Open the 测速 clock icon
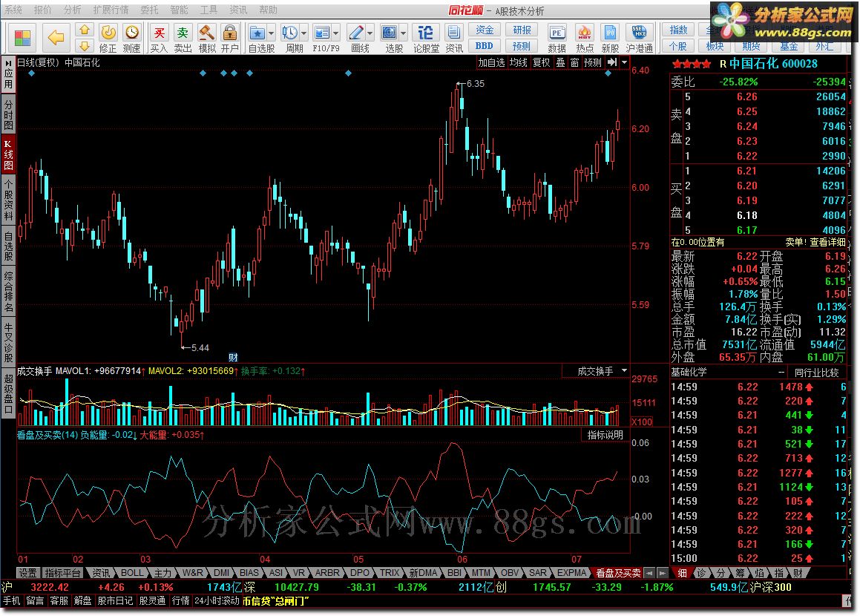 click(x=131, y=33)
